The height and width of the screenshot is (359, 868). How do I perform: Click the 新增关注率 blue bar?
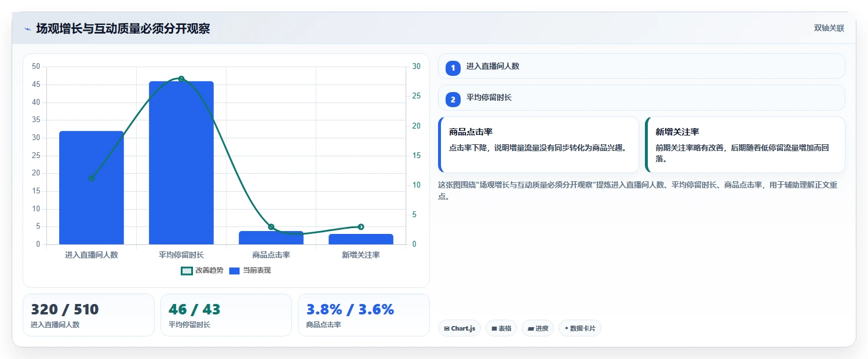point(361,239)
